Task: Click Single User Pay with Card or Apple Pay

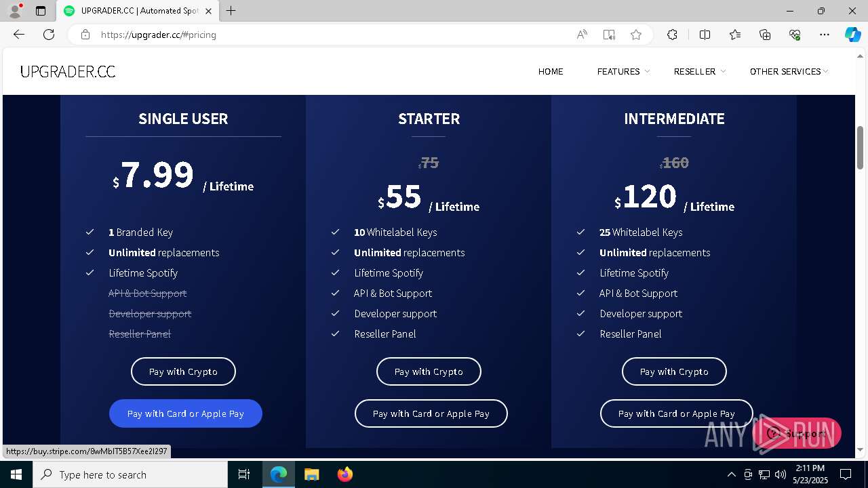Action: click(x=186, y=413)
